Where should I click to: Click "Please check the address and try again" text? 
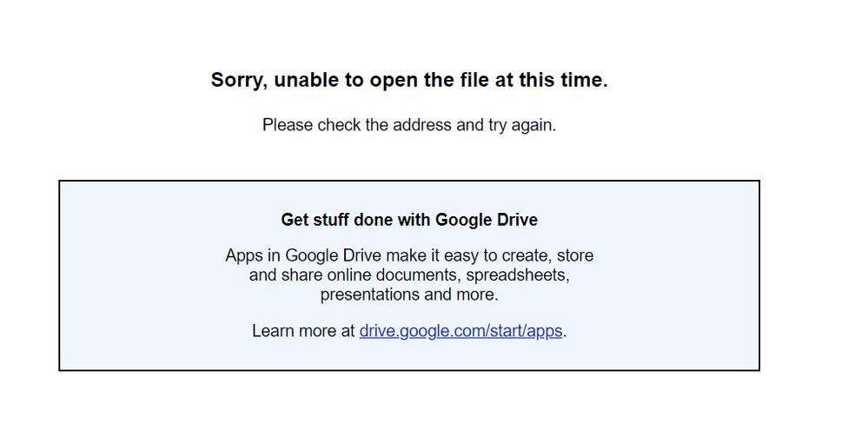(x=409, y=125)
